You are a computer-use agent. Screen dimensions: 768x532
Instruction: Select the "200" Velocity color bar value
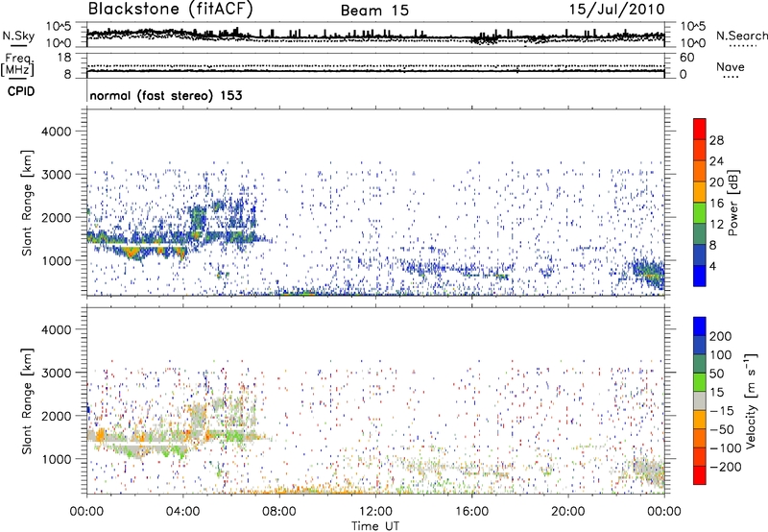coord(721,336)
